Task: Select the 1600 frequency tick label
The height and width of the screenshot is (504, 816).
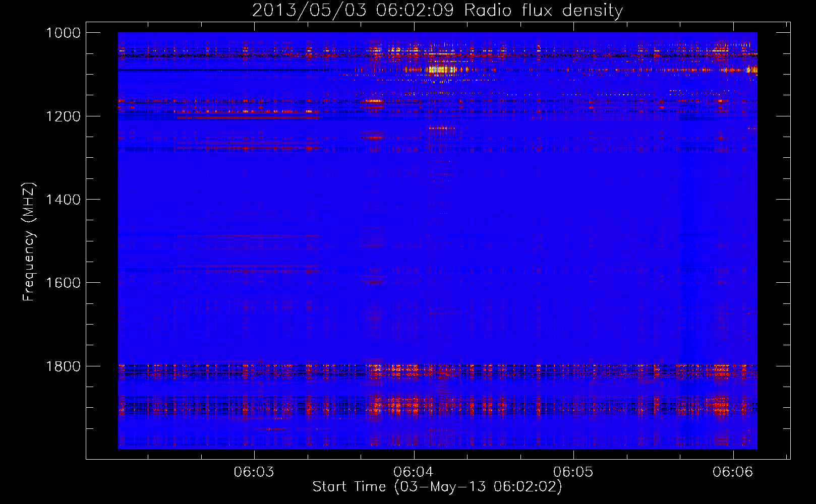Action: 63,283
